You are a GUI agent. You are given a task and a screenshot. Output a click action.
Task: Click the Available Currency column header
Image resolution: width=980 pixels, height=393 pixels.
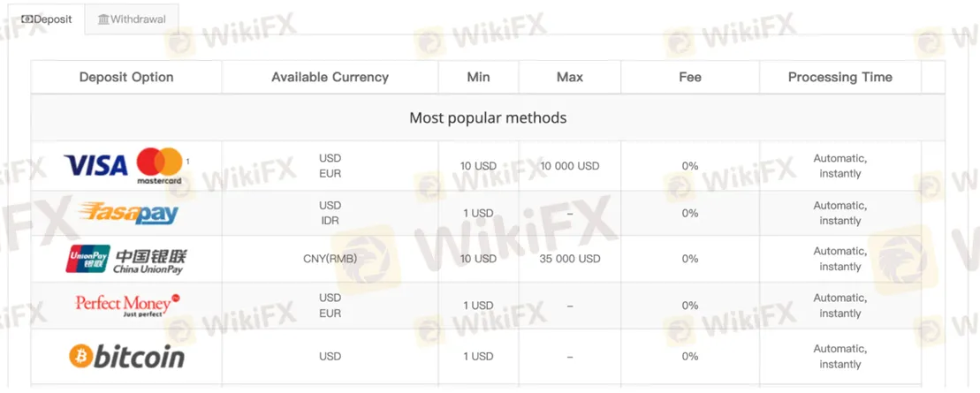point(330,77)
